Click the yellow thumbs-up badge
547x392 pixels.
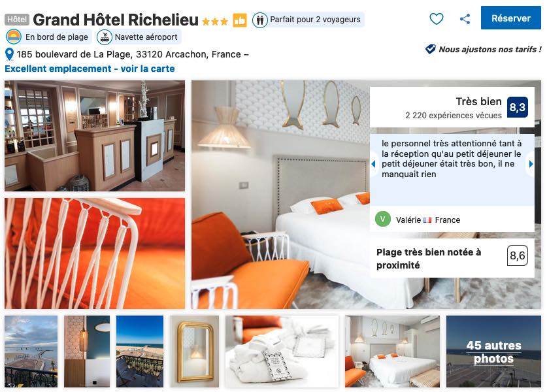[x=240, y=20]
